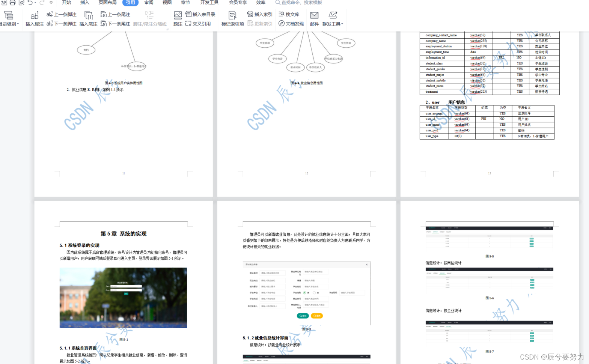Image resolution: width=589 pixels, height=364 pixels.
Task: Open the 视图 view tab
Action: pos(167,2)
